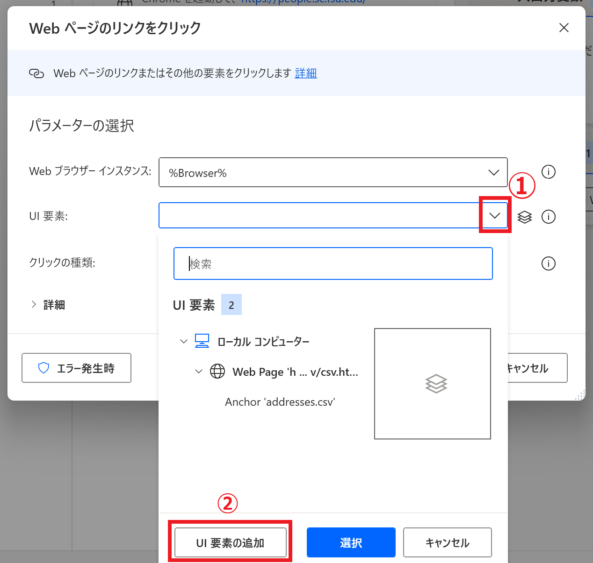Click the UI element preview thumbnail
The image size is (593, 563).
[x=432, y=383]
